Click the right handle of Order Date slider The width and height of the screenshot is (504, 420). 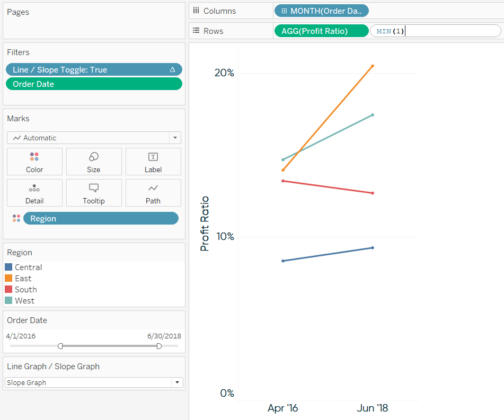[159, 346]
